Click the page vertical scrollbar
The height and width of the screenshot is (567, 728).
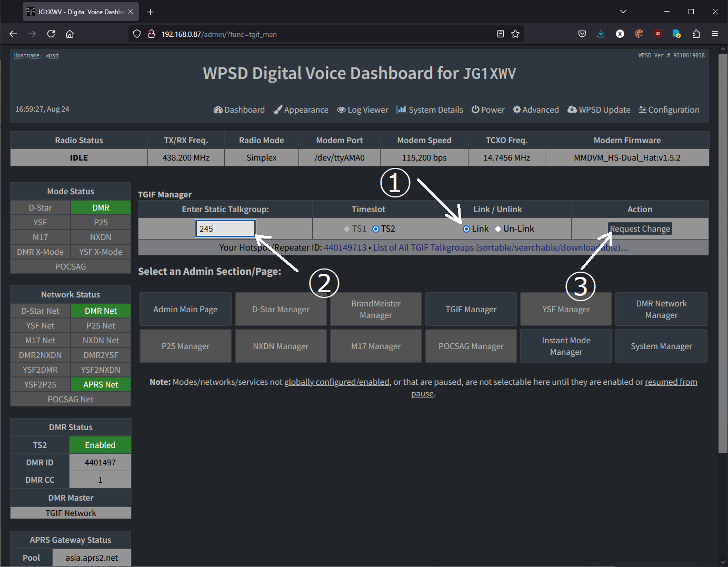click(723, 253)
